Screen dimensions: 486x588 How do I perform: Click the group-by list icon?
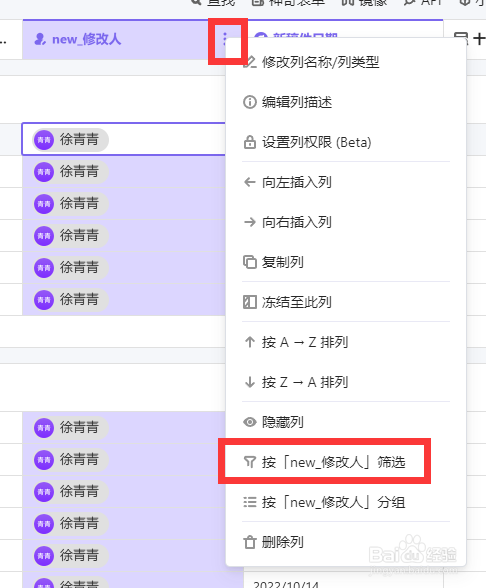click(250, 502)
